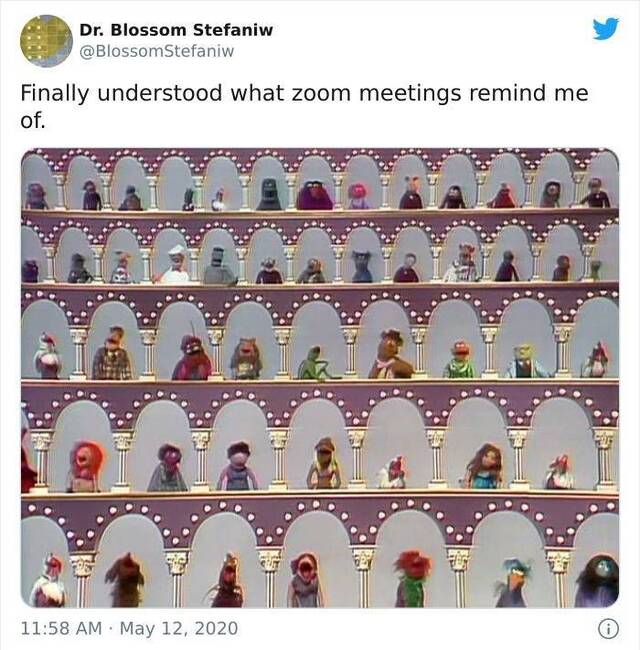640x650 pixels.
Task: Click the dark green-faced Muppet in the top row
Action: 269,195
